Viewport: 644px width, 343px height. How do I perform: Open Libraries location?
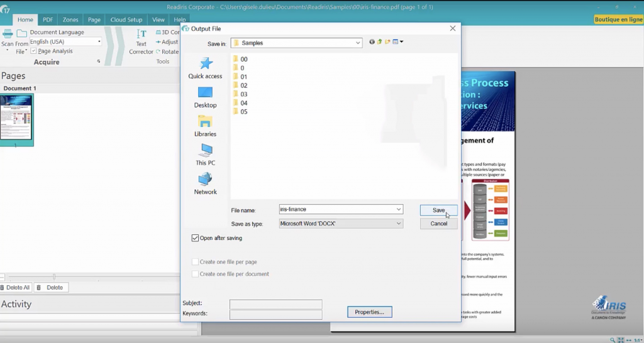(x=206, y=126)
